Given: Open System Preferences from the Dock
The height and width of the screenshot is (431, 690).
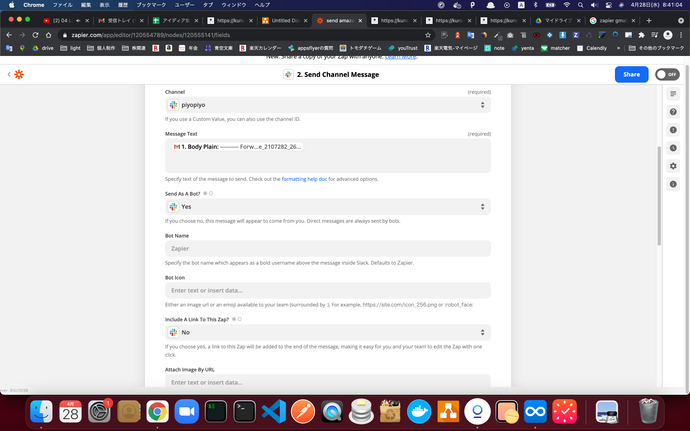Looking at the screenshot, I should (x=99, y=412).
